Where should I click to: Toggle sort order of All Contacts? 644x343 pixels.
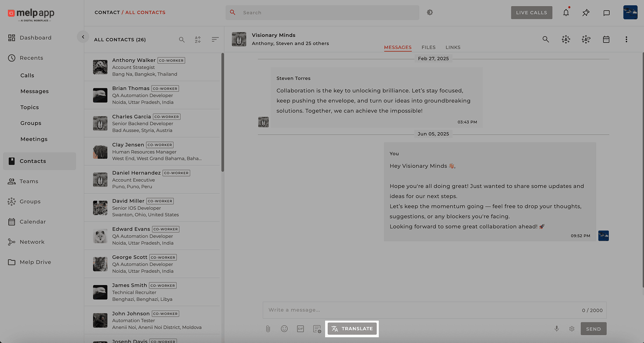click(x=198, y=39)
